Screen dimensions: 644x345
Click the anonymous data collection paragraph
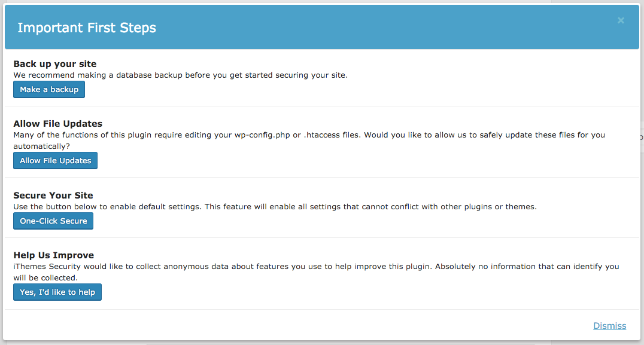point(316,267)
